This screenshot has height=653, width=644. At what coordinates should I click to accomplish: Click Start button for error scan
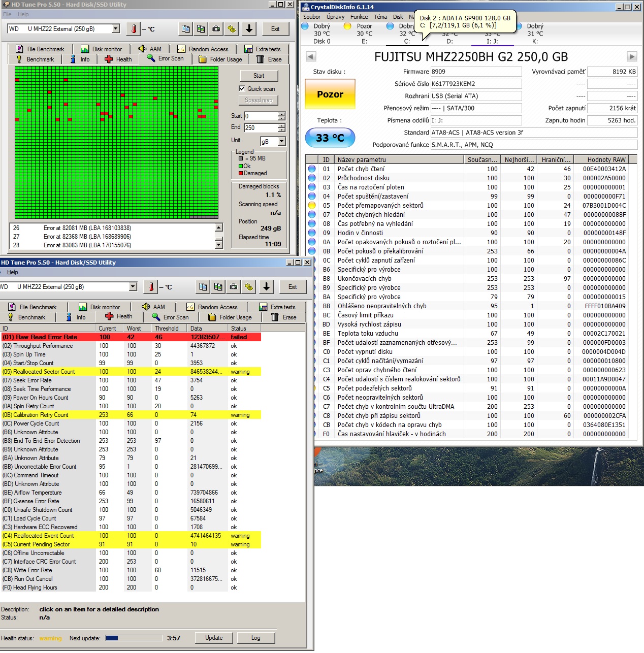coord(259,76)
